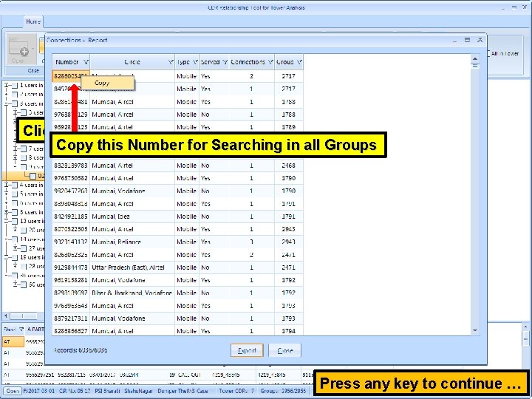The width and height of the screenshot is (532, 399).
Task: Open the Served column filter icon
Action: [x=225, y=62]
